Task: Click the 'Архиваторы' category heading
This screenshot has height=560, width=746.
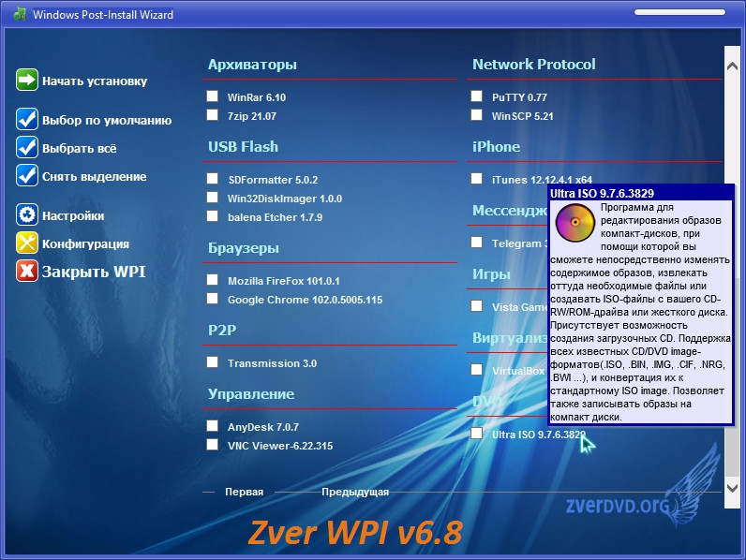Action: (252, 65)
